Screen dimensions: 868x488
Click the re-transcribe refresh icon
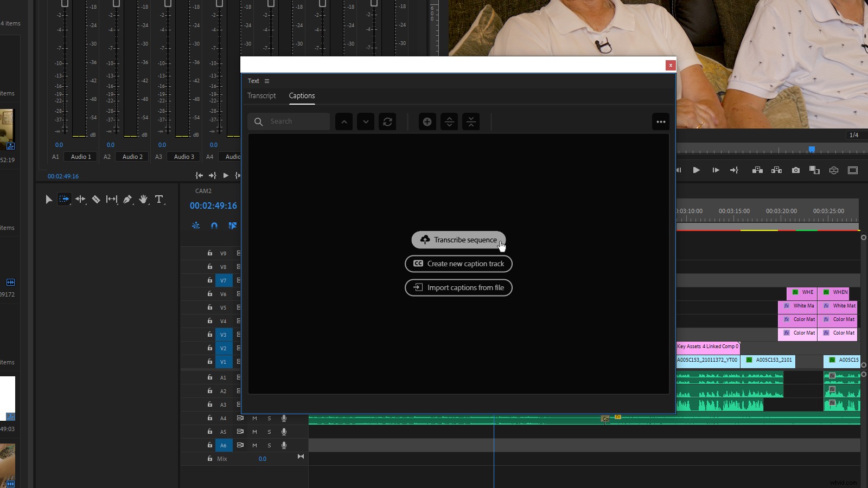point(388,121)
